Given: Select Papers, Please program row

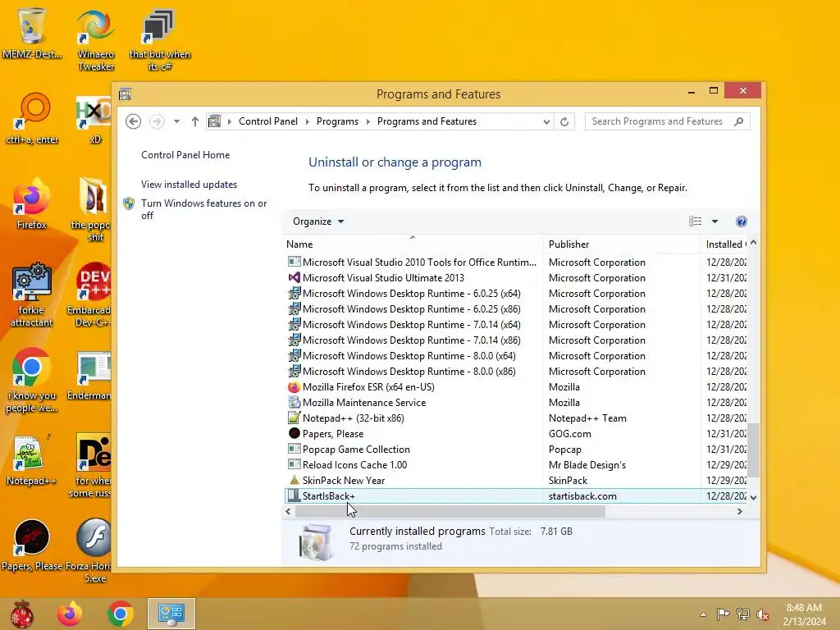Looking at the screenshot, I should click(515, 433).
